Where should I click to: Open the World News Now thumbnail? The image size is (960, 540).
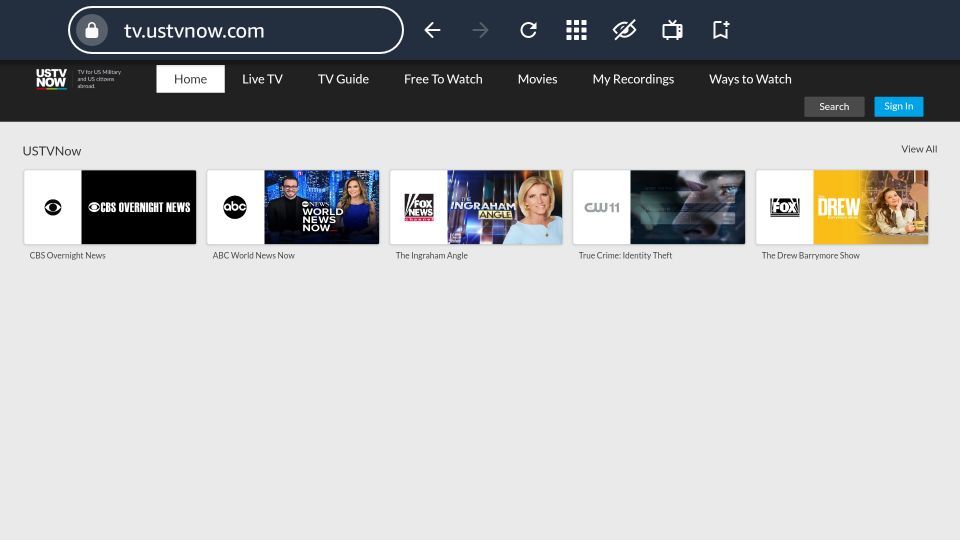pyautogui.click(x=321, y=207)
